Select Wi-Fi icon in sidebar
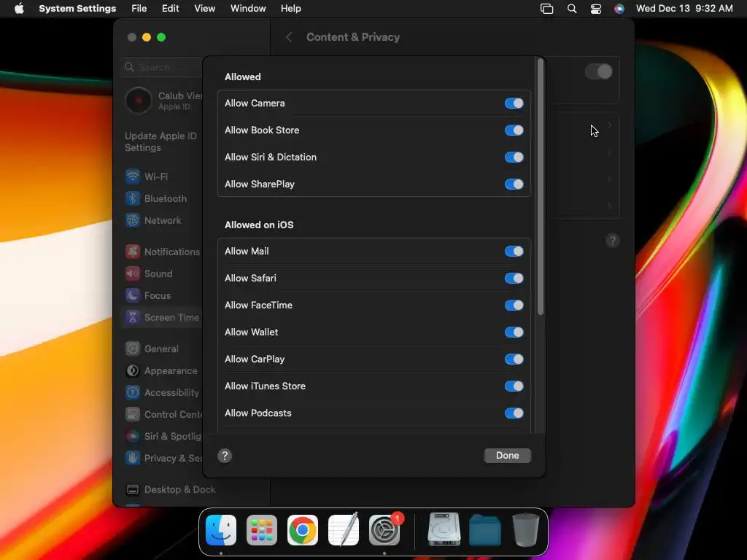This screenshot has width=747, height=560. (133, 176)
